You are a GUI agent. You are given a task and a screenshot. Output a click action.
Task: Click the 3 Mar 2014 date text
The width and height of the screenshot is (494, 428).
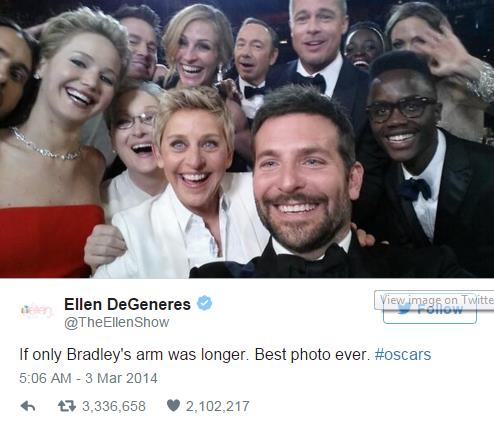121,378
